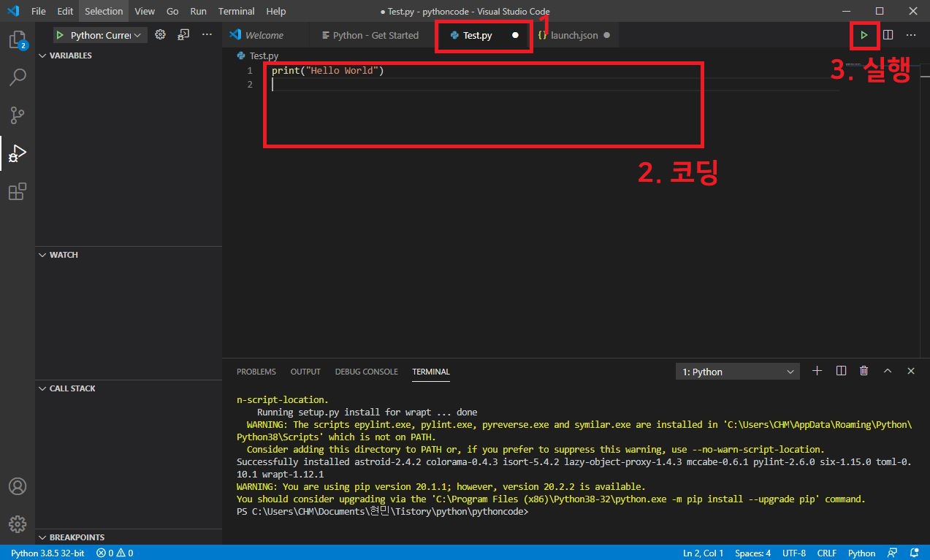The width and height of the screenshot is (930, 560).
Task: Collapse the CALL STACK section
Action: pyautogui.click(x=67, y=388)
